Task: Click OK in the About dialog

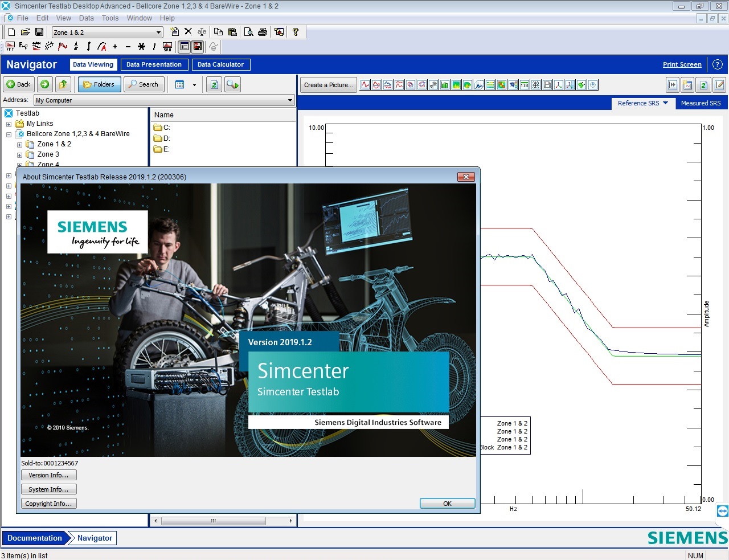Action: pyautogui.click(x=447, y=504)
